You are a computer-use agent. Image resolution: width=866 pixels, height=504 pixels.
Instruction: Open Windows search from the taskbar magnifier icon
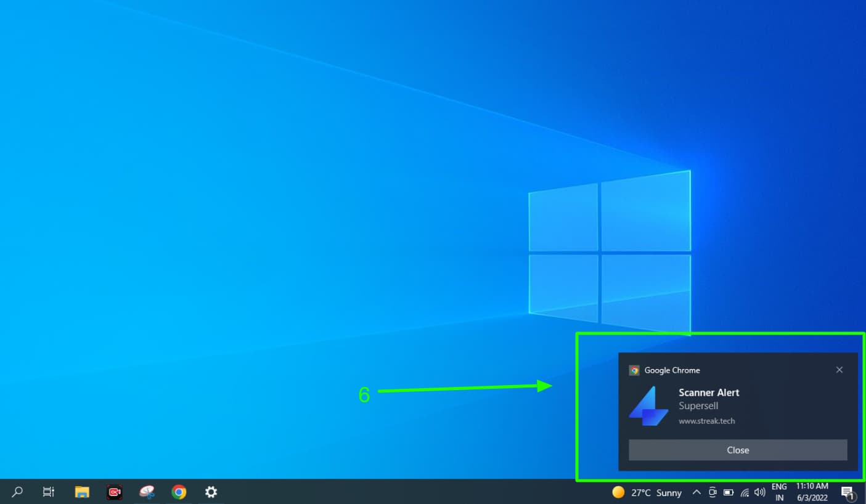click(17, 492)
